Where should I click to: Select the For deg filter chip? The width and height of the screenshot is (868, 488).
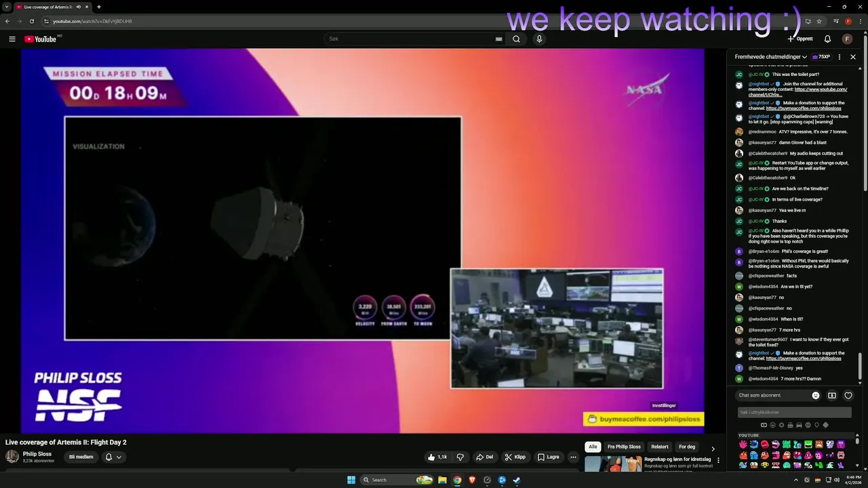tap(687, 447)
